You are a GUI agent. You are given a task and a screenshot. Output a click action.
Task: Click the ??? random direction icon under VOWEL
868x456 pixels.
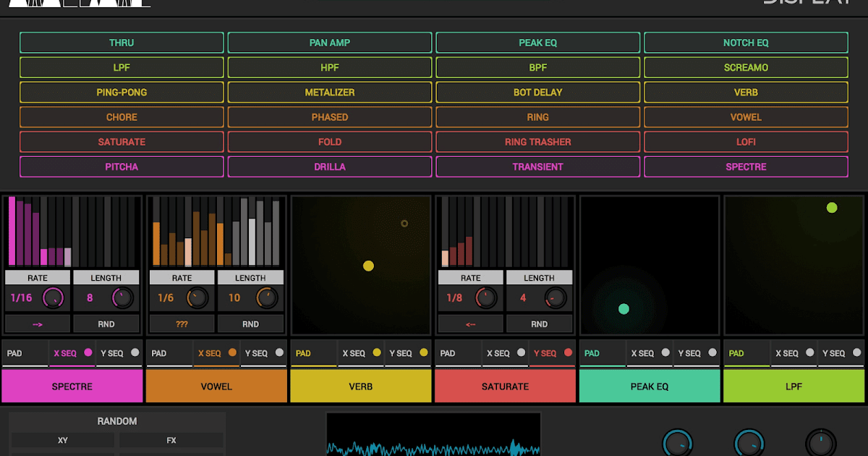click(x=182, y=324)
